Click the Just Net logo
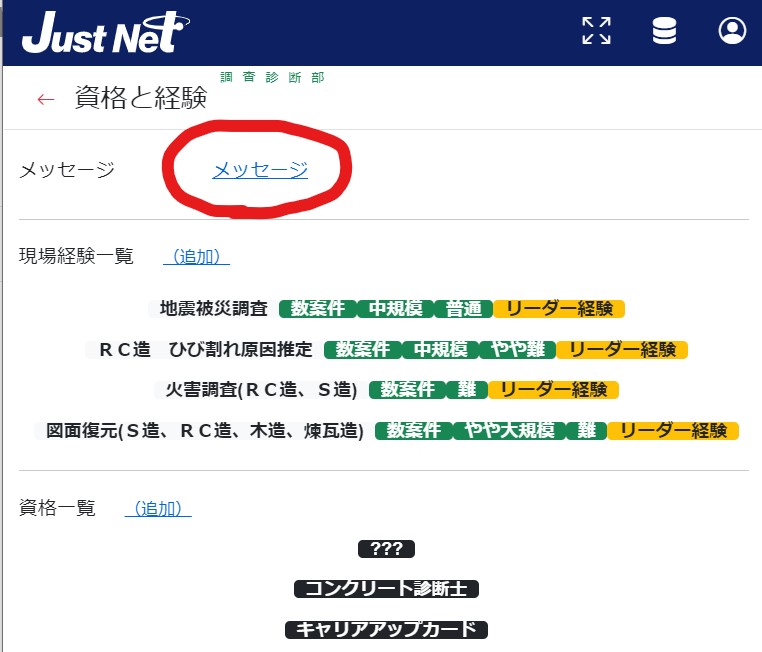762x652 pixels. pos(105,32)
